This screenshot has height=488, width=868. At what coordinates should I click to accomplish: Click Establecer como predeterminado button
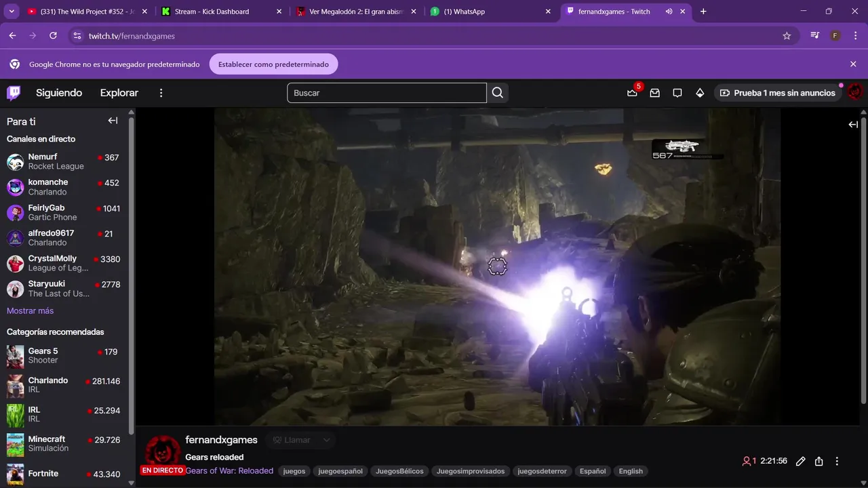click(273, 64)
